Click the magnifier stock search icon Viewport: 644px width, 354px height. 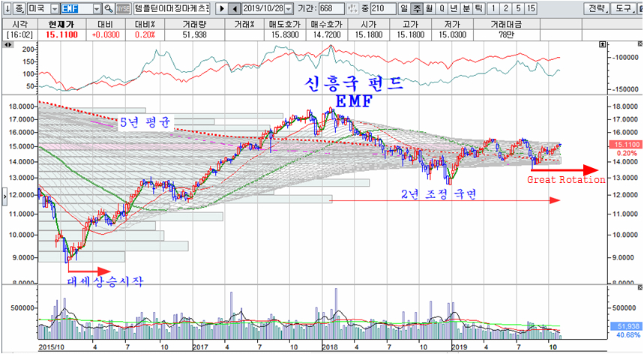tap(109, 8)
